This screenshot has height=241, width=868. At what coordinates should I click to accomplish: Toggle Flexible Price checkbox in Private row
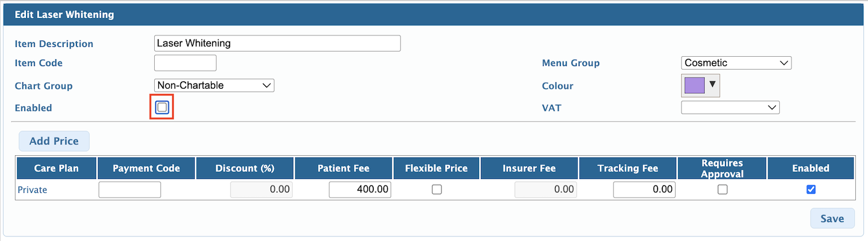[437, 189]
